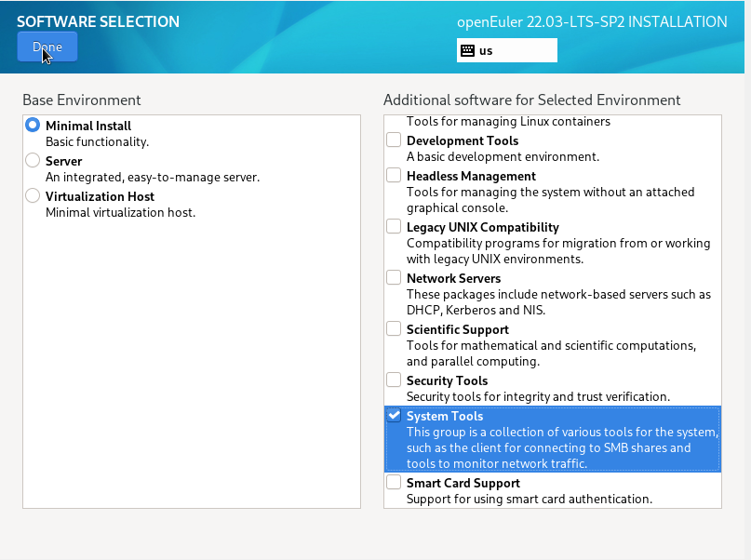
Task: Select the Minimal Install radio button
Action: [34, 125]
